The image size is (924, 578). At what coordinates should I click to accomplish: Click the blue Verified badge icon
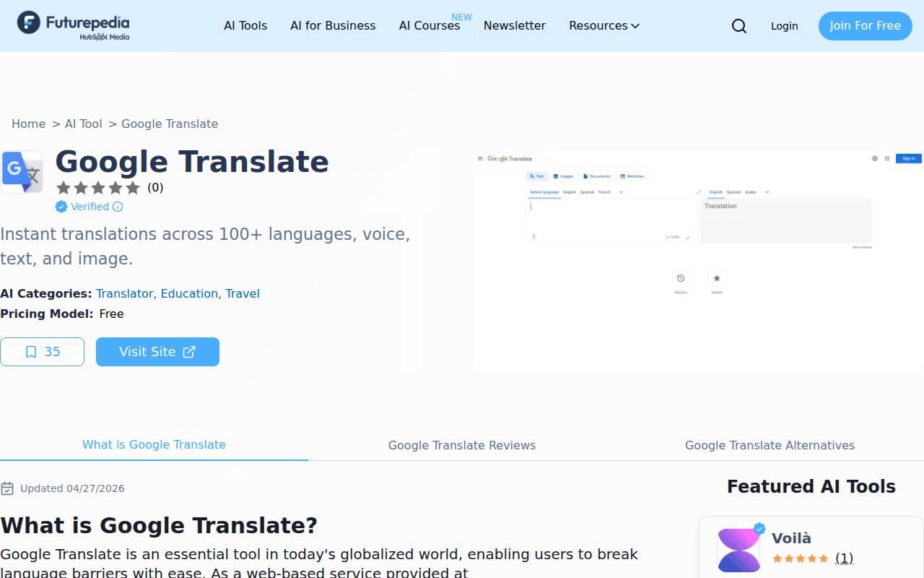61,207
